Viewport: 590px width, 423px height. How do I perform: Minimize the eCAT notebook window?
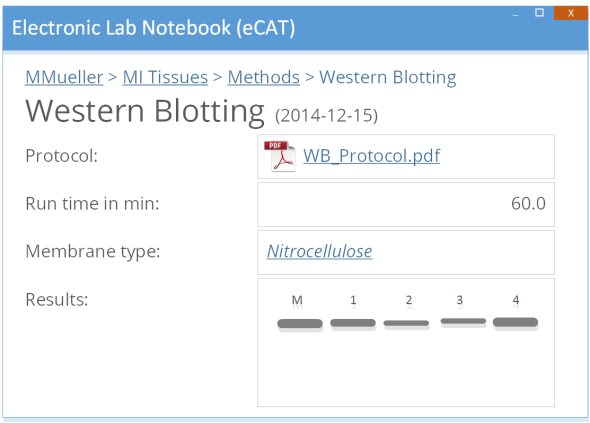coord(515,14)
